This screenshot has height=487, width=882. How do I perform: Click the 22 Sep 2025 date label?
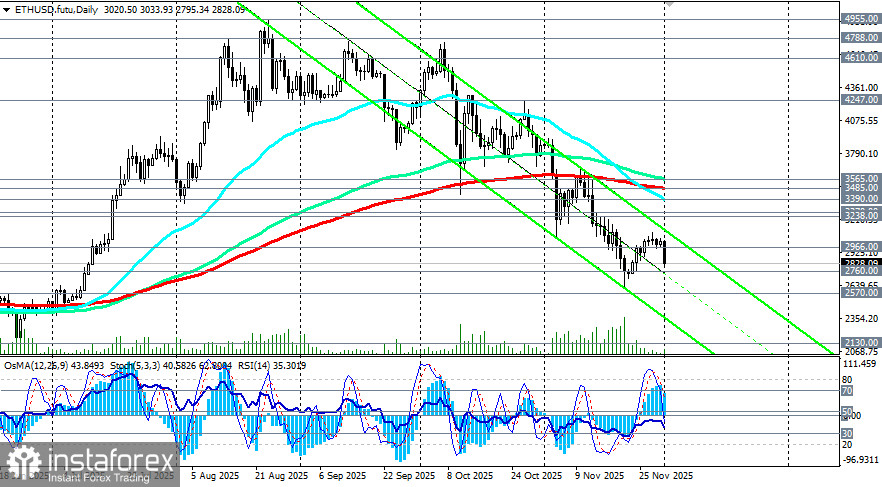click(x=409, y=475)
